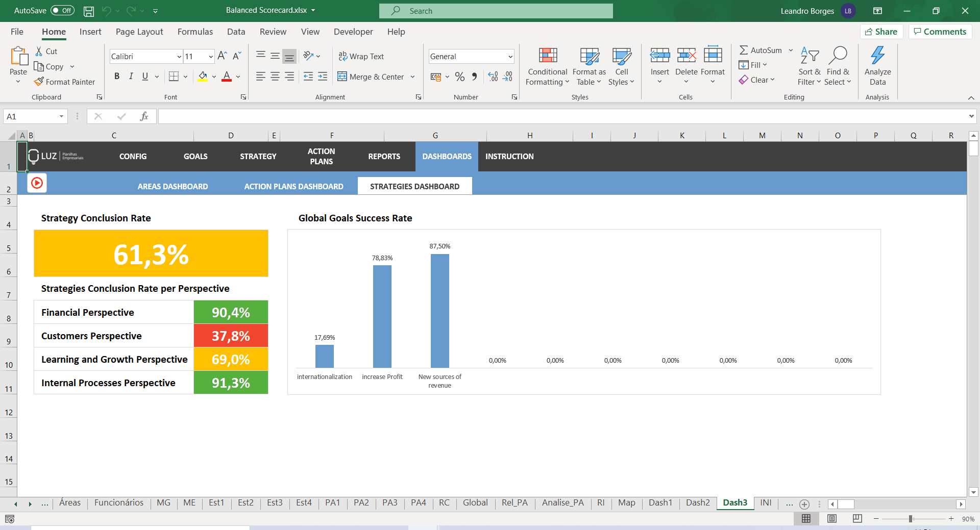Viewport: 980px width, 530px height.
Task: Select the Format Painter icon
Action: click(x=65, y=82)
